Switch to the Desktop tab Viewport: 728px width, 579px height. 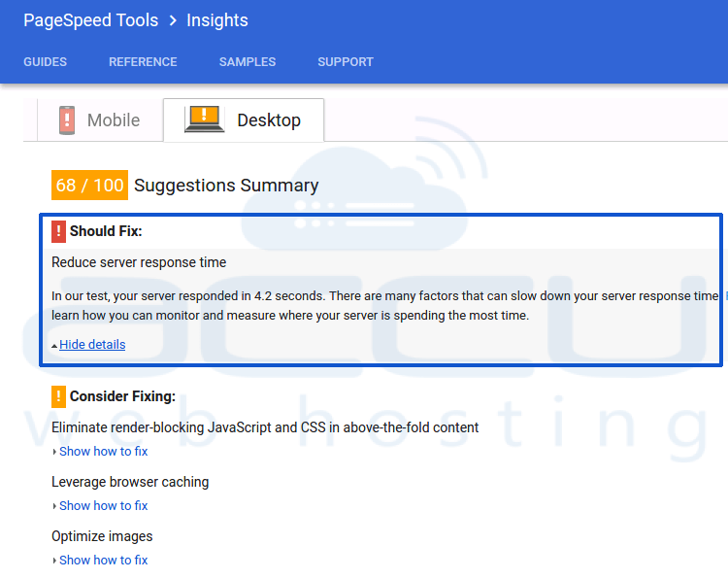tap(244, 119)
